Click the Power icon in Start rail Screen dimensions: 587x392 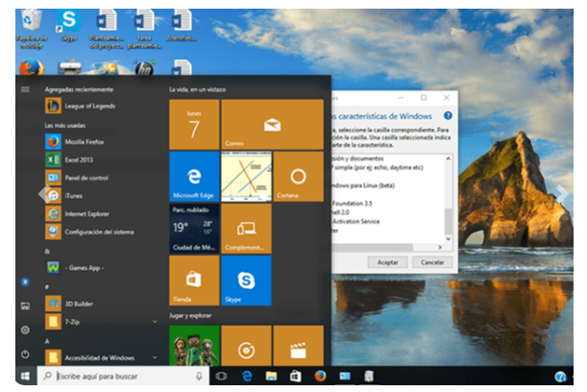tap(25, 353)
